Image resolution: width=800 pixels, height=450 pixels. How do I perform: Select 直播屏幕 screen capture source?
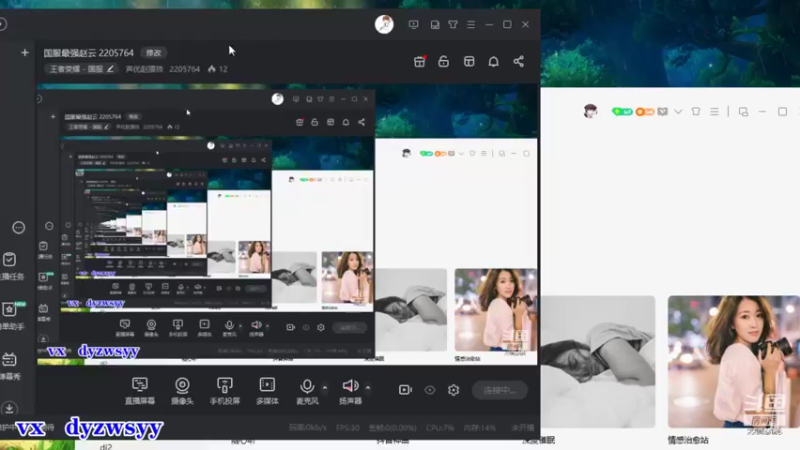pyautogui.click(x=140, y=391)
